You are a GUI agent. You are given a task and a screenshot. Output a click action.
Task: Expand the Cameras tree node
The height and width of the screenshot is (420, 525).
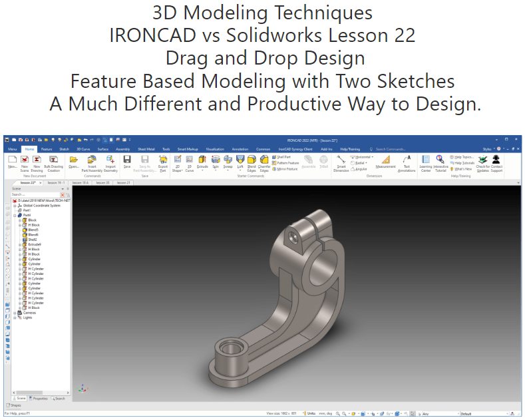click(15, 312)
